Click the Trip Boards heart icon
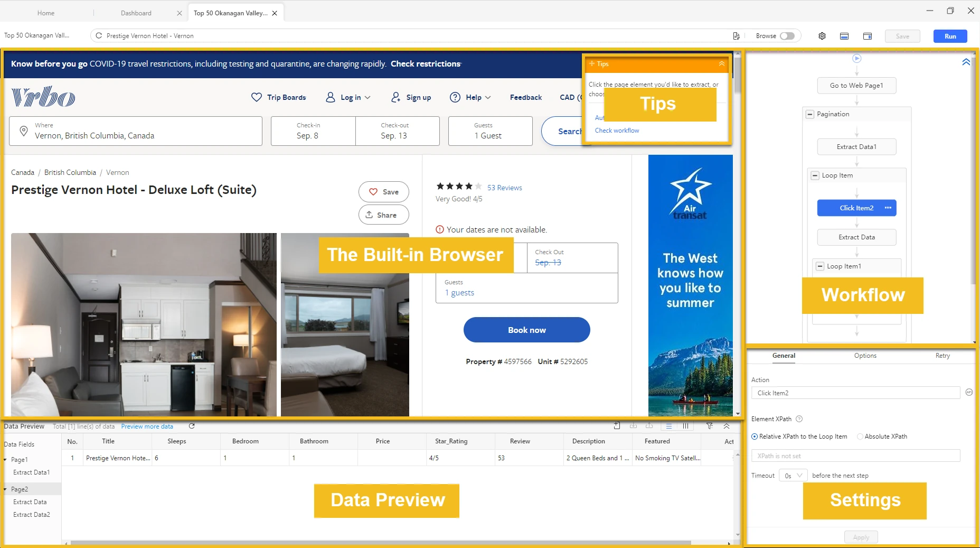The width and height of the screenshot is (980, 548). point(257,97)
